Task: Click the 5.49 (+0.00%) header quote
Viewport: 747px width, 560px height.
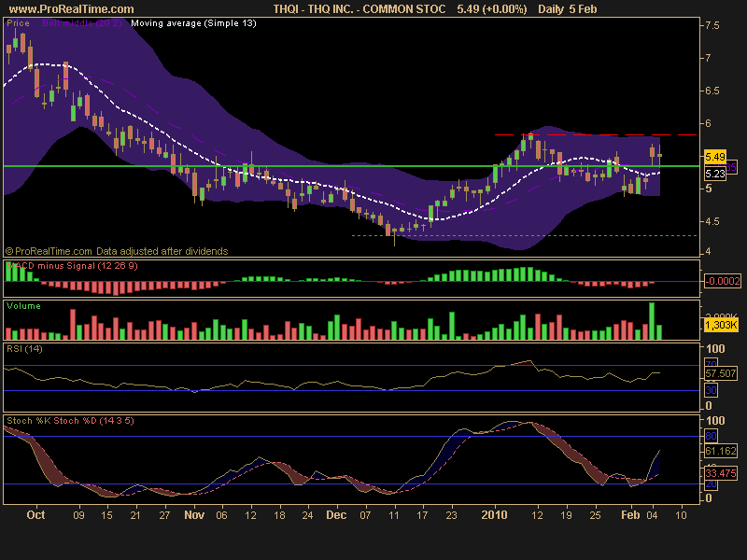Action: pyautogui.click(x=492, y=9)
